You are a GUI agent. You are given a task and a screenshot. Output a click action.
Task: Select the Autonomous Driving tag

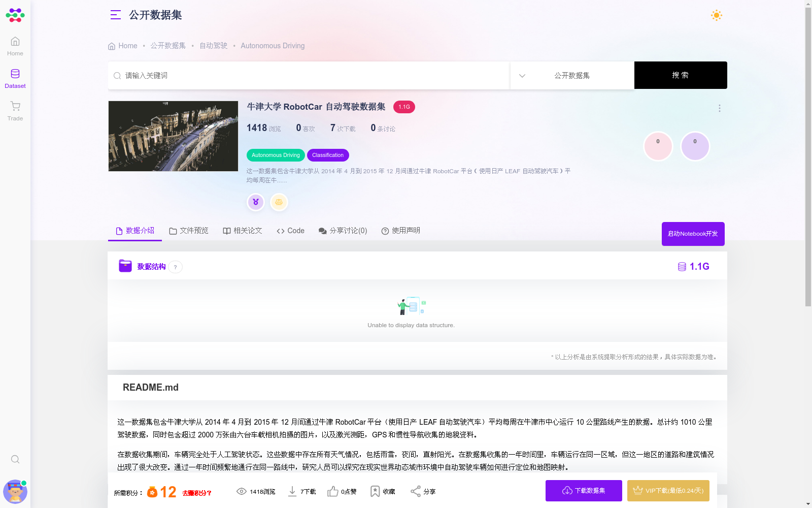point(276,155)
